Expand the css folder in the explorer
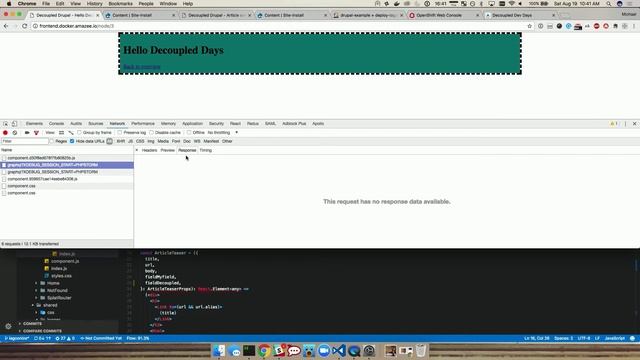 pos(50,313)
